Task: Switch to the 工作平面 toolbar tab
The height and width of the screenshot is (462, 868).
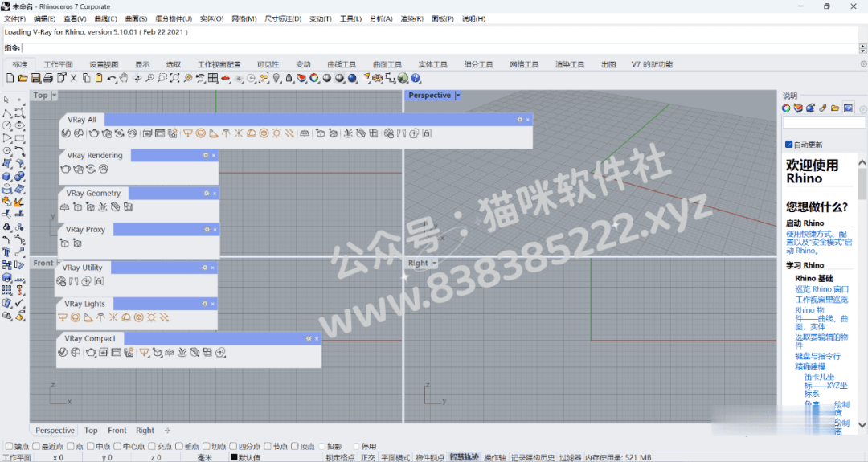Action: pyautogui.click(x=58, y=64)
